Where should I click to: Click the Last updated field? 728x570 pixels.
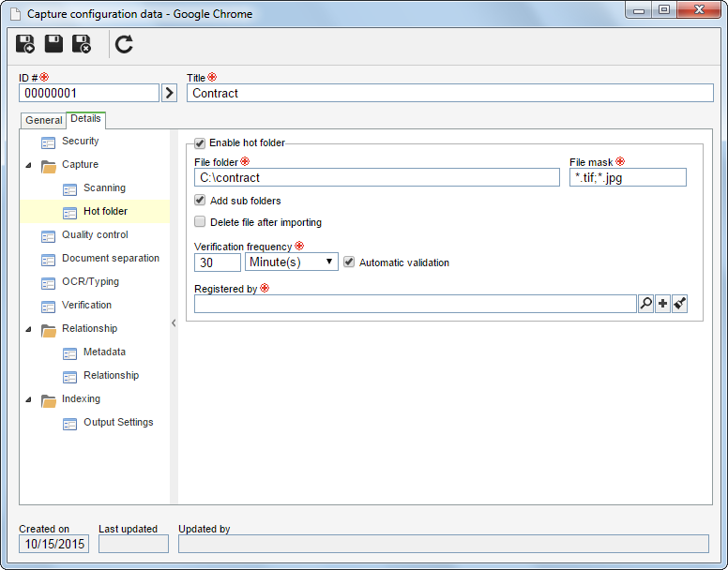click(134, 544)
